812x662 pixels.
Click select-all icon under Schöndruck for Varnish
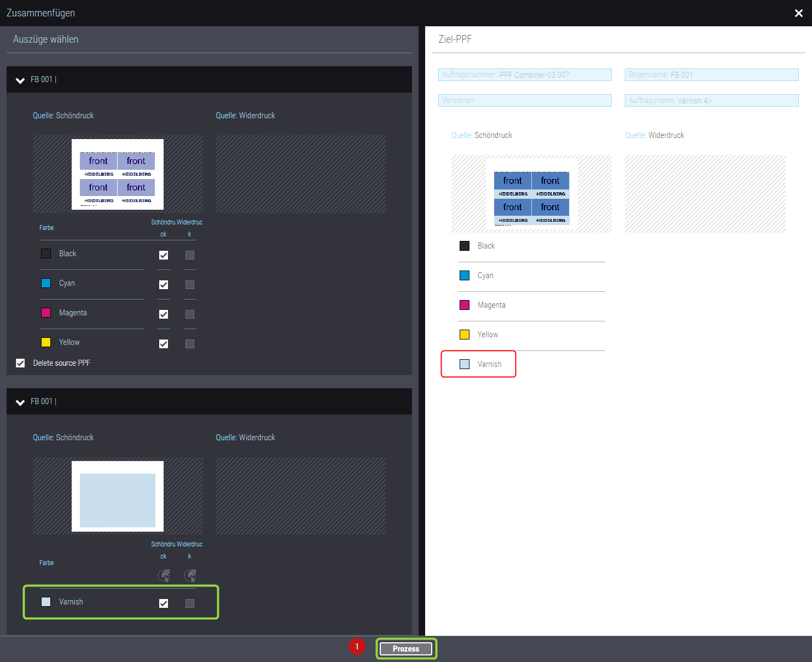coord(164,575)
